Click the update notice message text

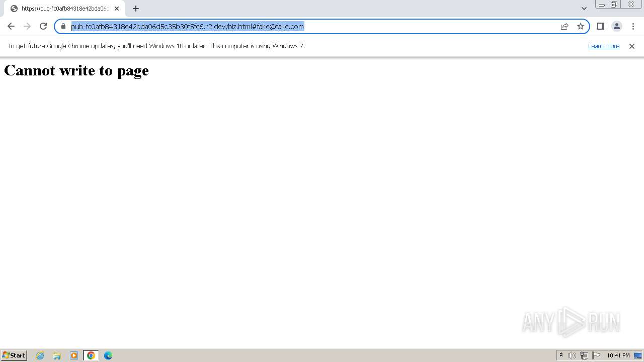(156, 46)
